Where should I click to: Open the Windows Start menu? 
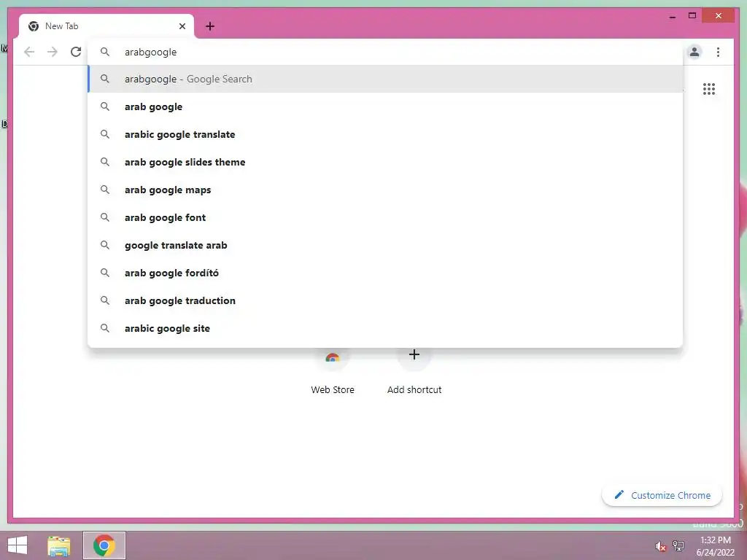coord(18,545)
